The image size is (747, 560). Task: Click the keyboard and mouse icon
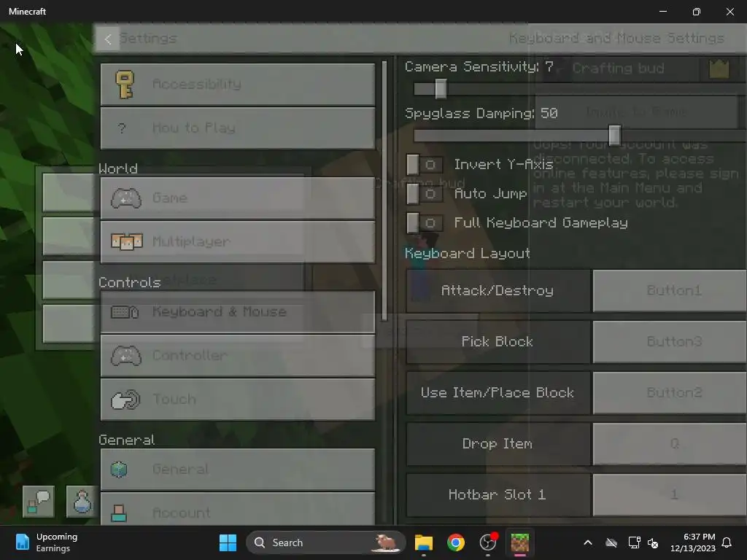coord(125,312)
